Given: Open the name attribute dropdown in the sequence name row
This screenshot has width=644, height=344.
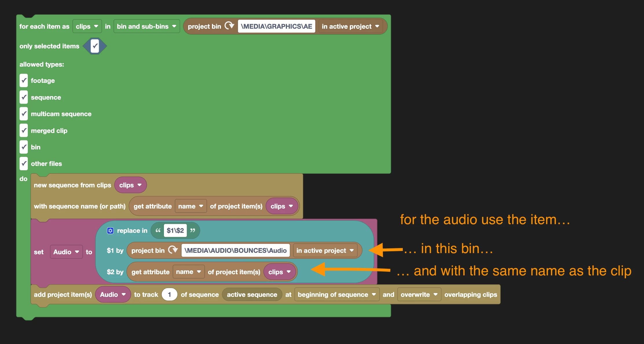Looking at the screenshot, I should pyautogui.click(x=191, y=206).
